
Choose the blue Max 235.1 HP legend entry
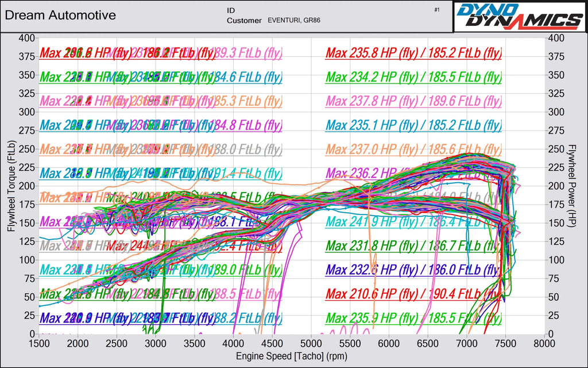(x=413, y=125)
